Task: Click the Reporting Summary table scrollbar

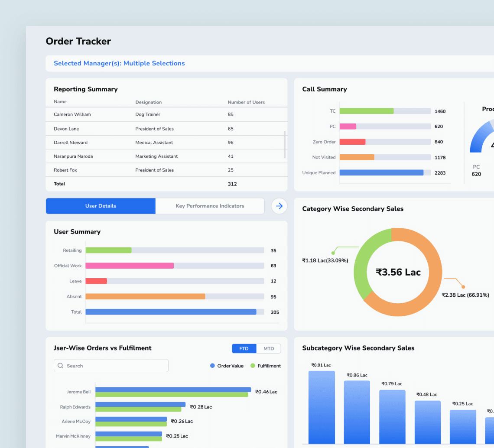Action: pos(285,145)
